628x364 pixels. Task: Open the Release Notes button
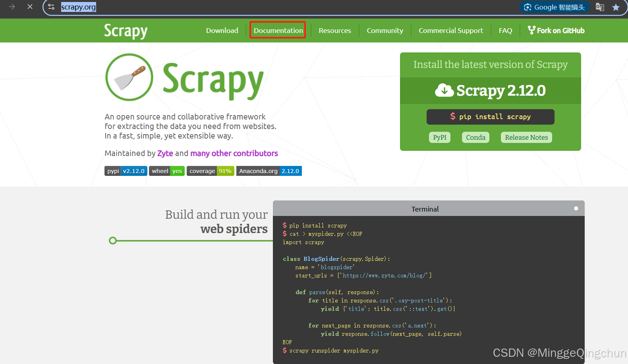[526, 137]
